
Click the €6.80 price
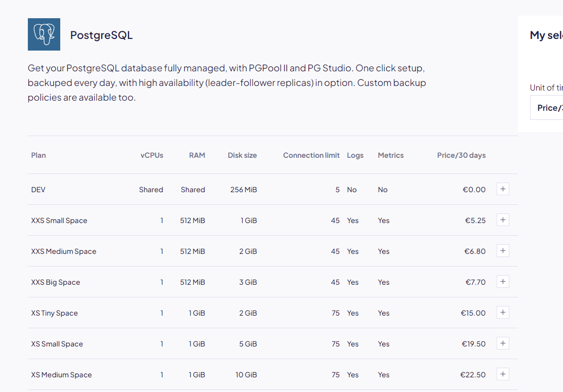click(475, 251)
